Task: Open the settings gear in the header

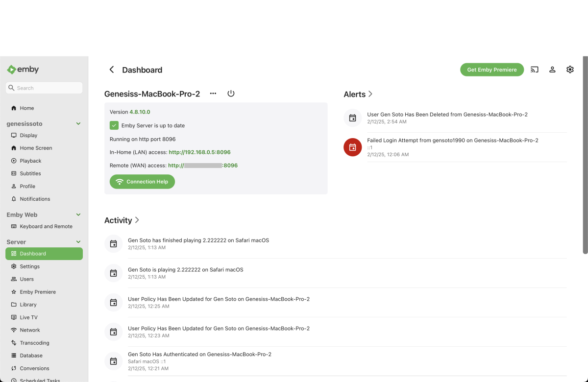Action: point(570,70)
